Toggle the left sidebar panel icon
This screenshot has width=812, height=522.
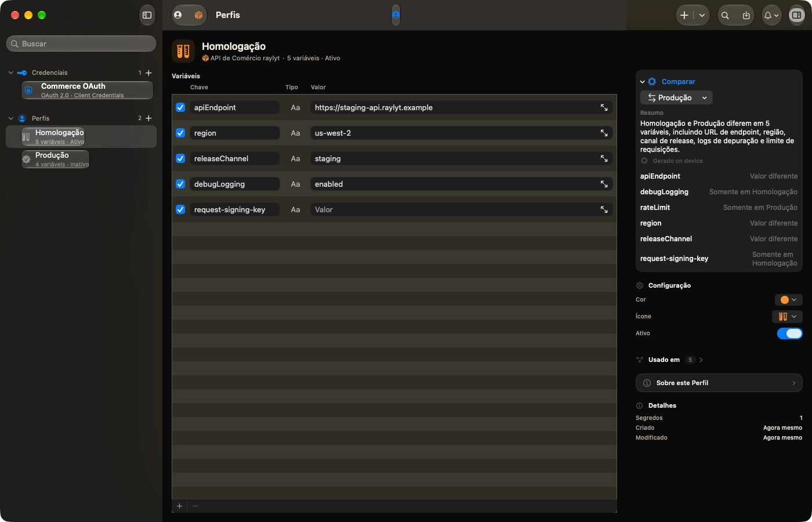tap(147, 15)
